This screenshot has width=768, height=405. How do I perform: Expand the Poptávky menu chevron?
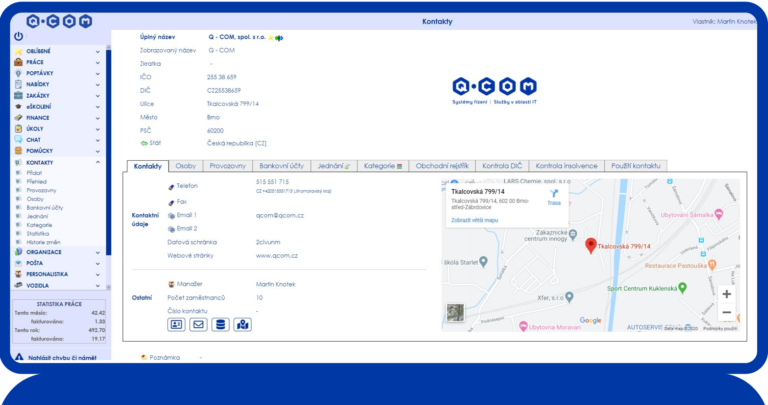pos(97,73)
